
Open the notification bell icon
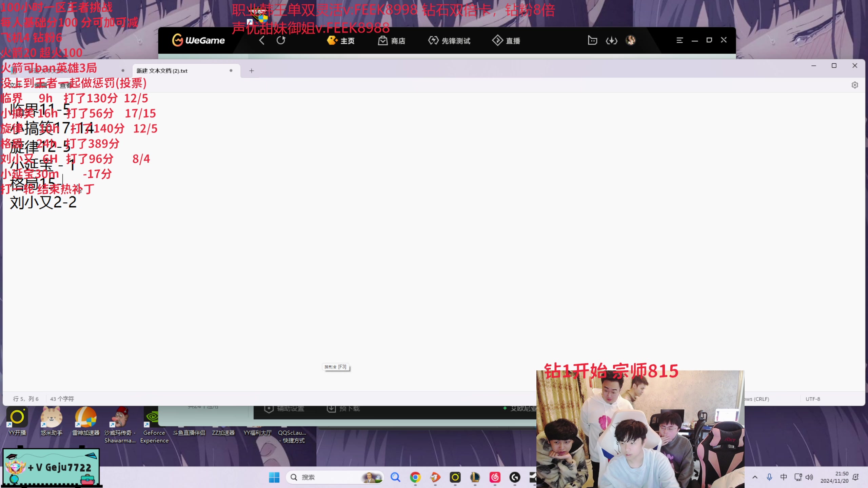(855, 477)
